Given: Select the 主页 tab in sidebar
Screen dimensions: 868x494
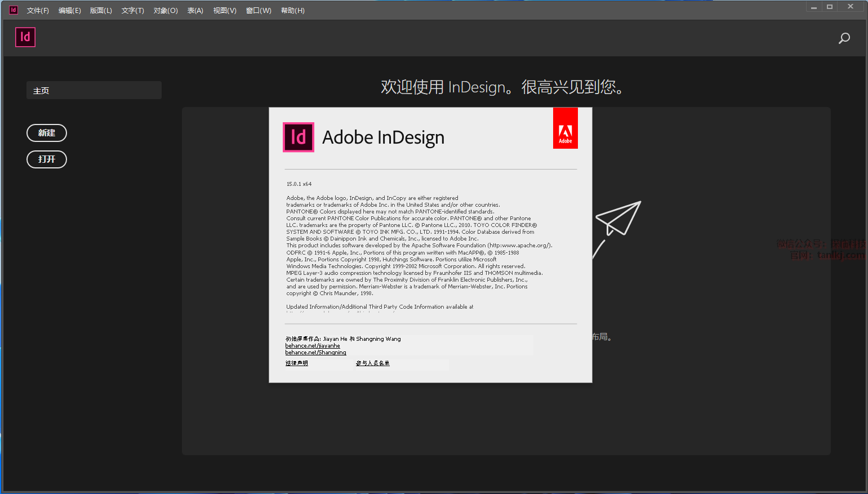Looking at the screenshot, I should point(94,91).
